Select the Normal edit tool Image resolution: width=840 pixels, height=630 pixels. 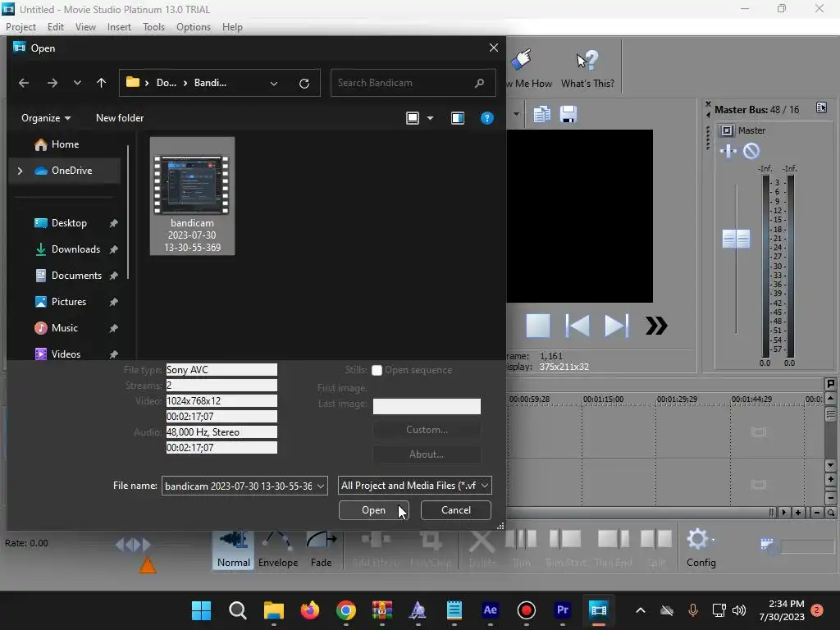coord(234,549)
